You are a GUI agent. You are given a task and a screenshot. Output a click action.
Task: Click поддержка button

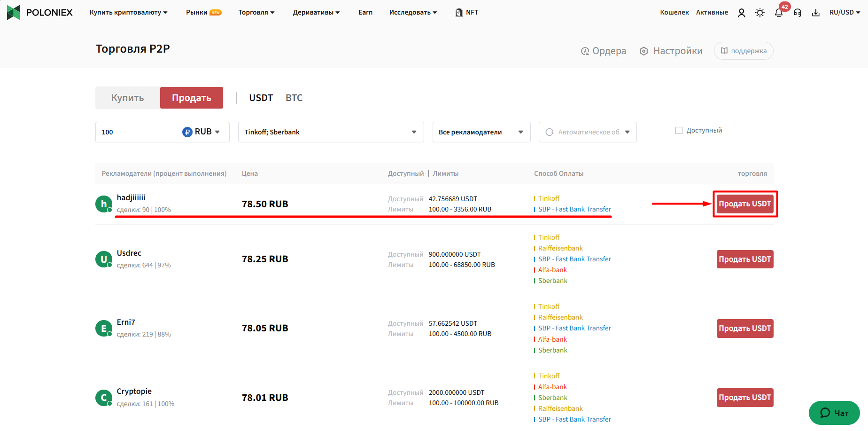point(744,51)
